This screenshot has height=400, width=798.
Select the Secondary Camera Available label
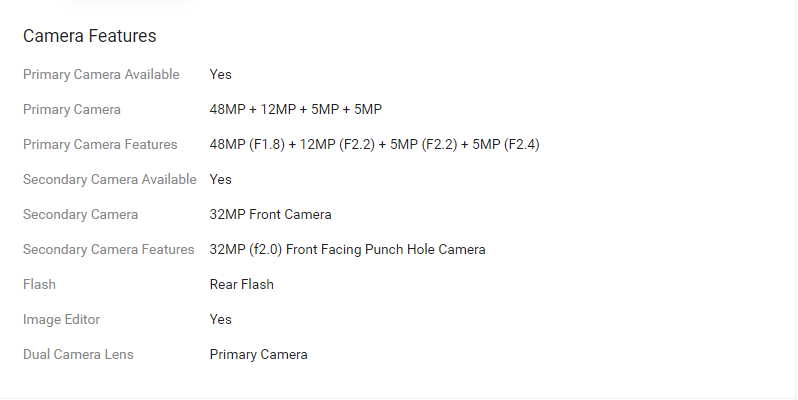click(109, 179)
